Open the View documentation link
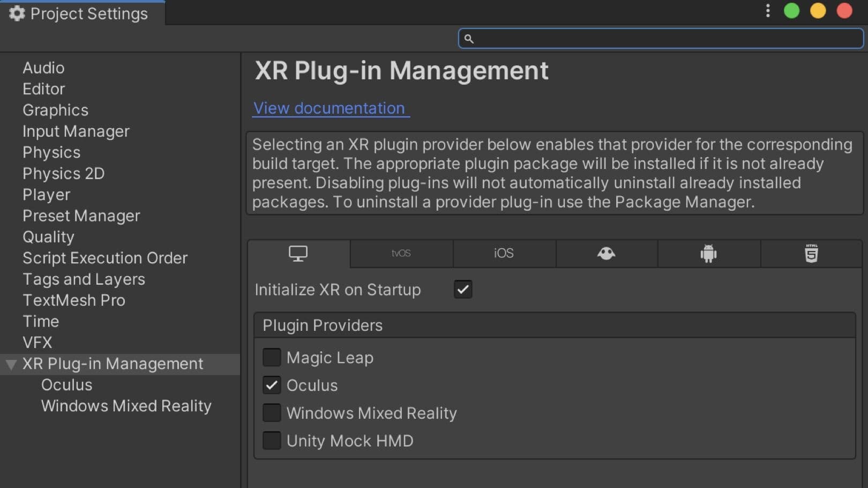This screenshot has height=488, width=868. click(x=329, y=108)
